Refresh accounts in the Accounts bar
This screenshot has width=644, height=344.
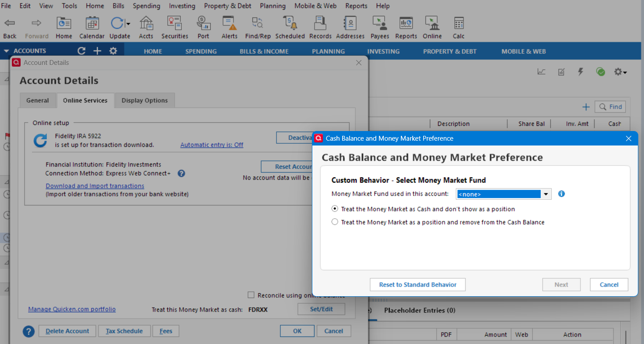81,51
